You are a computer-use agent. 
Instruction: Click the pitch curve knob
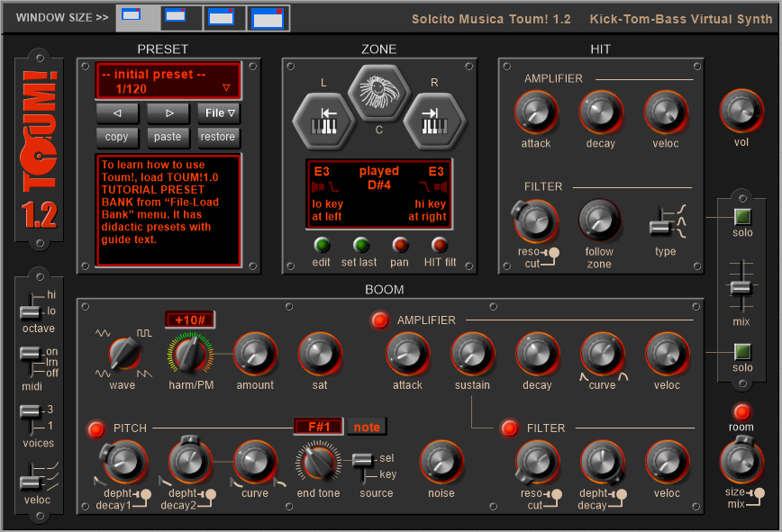coord(255,462)
